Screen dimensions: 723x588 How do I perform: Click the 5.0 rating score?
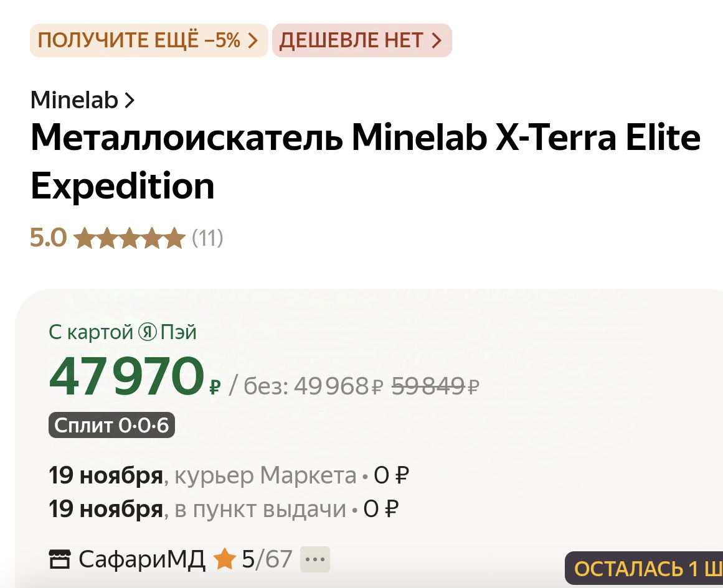tap(48, 238)
